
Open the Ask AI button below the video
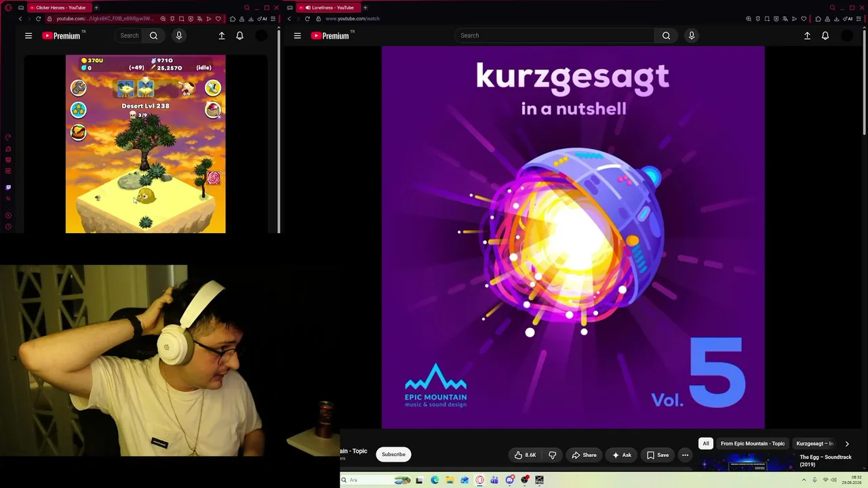621,455
